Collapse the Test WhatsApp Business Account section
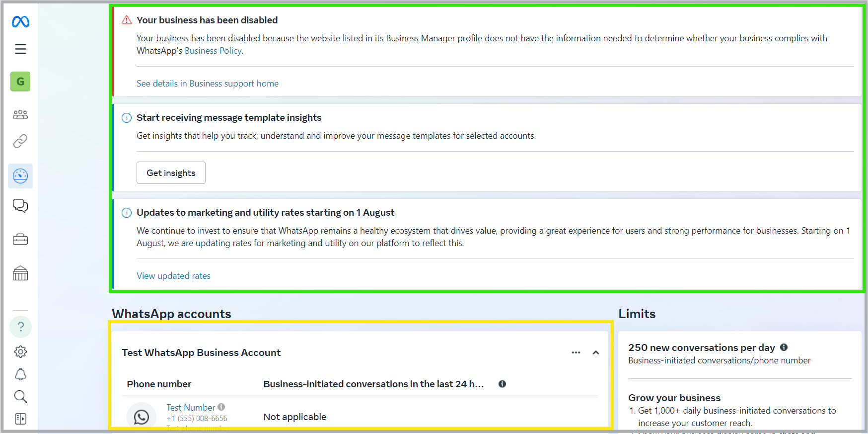 tap(596, 352)
